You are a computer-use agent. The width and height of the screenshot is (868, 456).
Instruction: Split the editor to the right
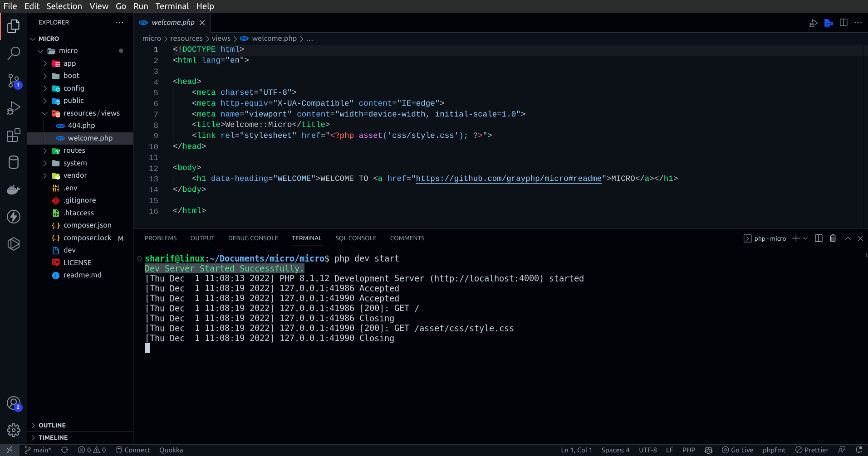(843, 23)
